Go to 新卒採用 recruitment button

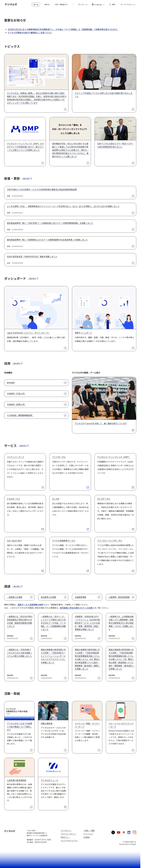point(36,383)
